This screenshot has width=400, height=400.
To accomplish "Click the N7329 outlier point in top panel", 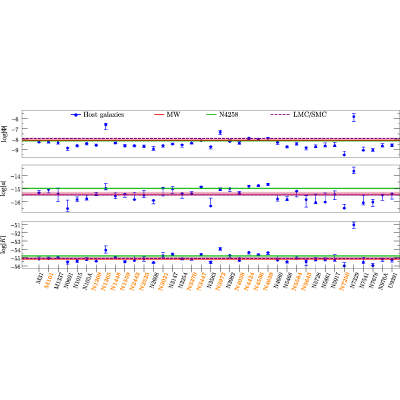I will 354,117.
